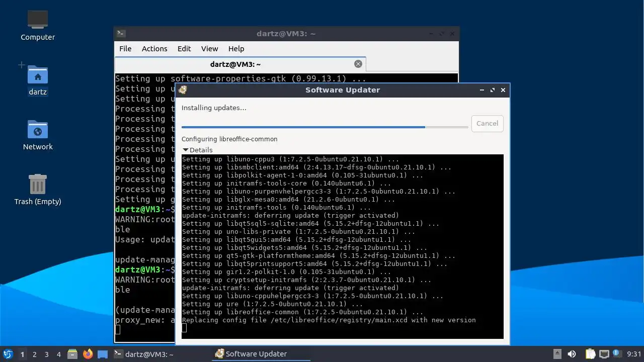Viewport: 644px width, 362px height.
Task: Open the removable media eject tray icon
Action: pos(557,354)
